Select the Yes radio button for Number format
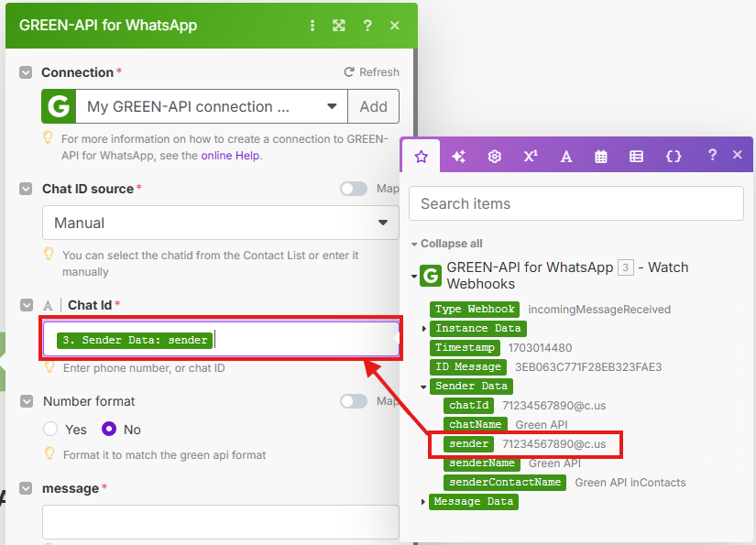Image resolution: width=756 pixels, height=545 pixels. tap(51, 430)
